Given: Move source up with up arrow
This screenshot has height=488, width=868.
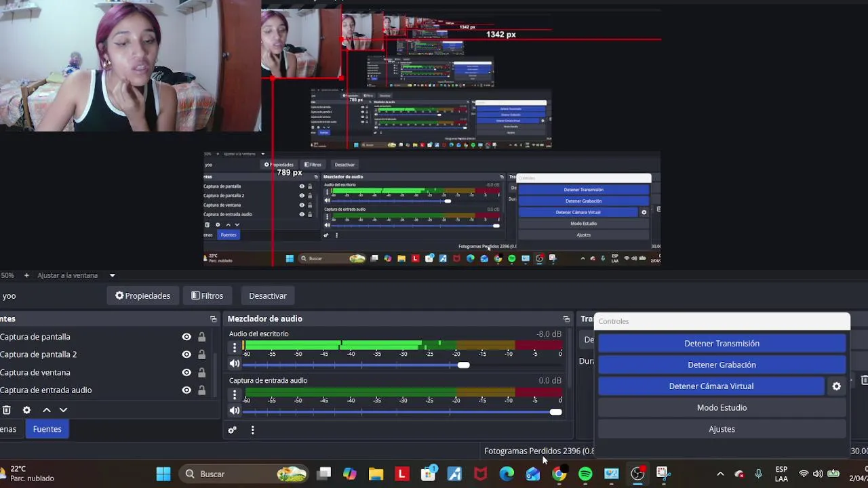Looking at the screenshot, I should point(47,410).
